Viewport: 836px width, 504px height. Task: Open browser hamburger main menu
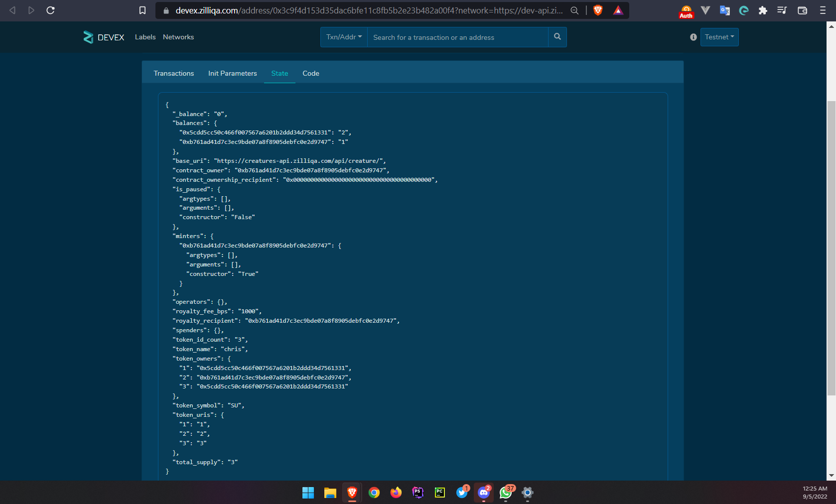tap(823, 10)
